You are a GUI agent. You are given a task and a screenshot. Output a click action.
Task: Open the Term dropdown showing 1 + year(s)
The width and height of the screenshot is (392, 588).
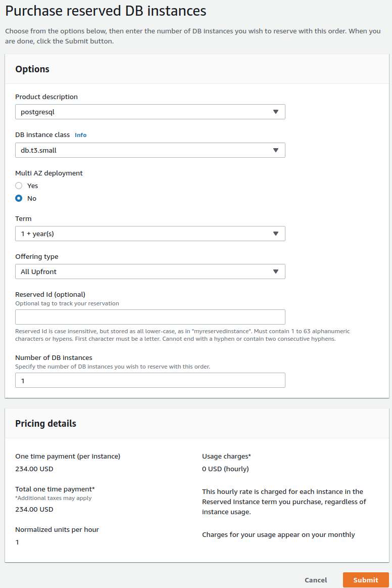(150, 234)
